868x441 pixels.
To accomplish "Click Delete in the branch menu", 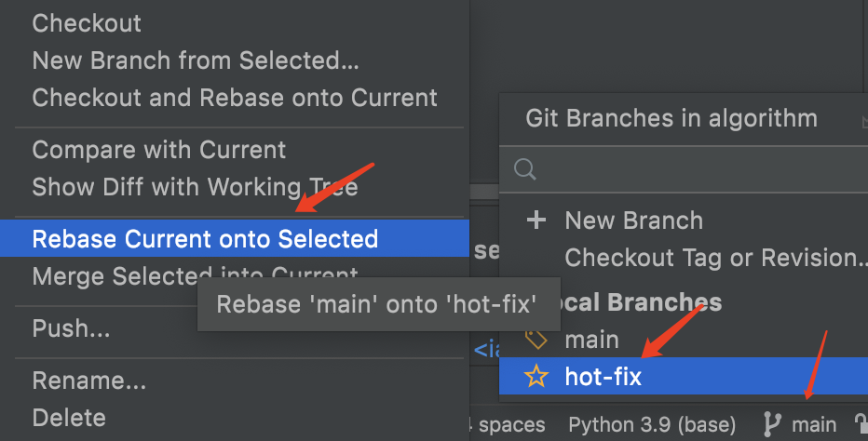I will click(x=69, y=418).
